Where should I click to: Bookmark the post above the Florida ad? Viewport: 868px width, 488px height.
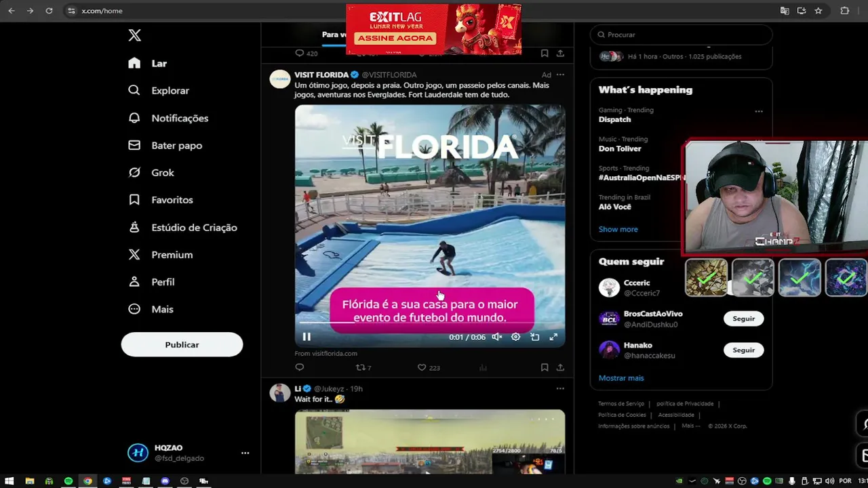pos(545,53)
